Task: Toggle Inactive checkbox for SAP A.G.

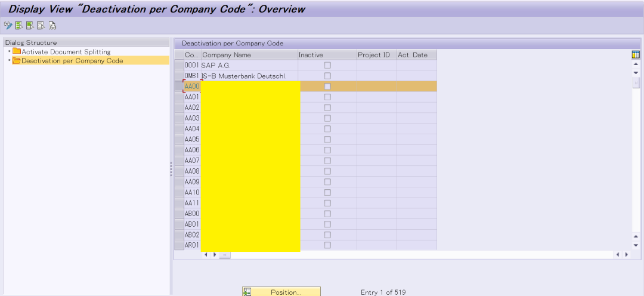Action: 327,65
